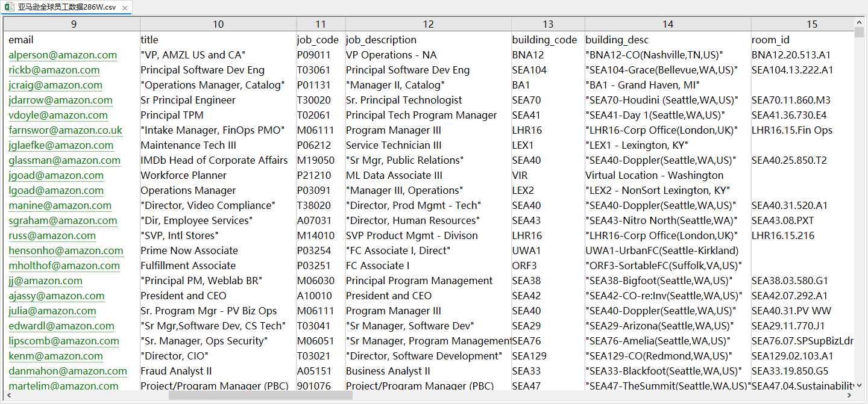Viewport: 868px width, 404px height.
Task: Click the horizontal scrollbar thumb
Action: coord(260,396)
